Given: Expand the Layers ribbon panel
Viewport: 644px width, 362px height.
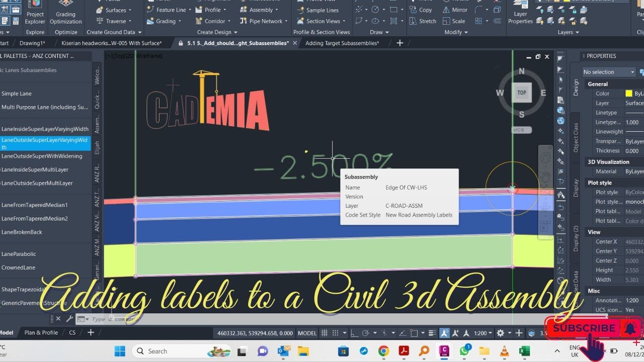Looking at the screenshot, I should (x=569, y=32).
